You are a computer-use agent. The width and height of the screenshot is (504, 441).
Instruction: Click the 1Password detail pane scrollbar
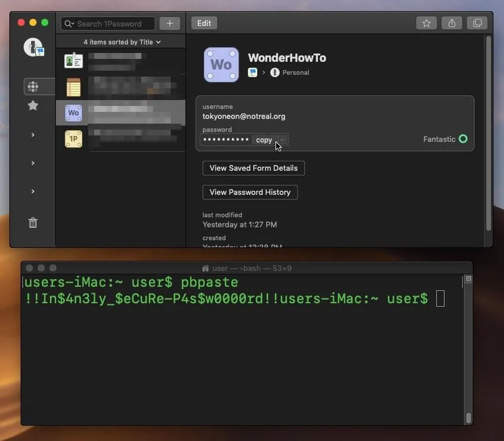pos(489,134)
